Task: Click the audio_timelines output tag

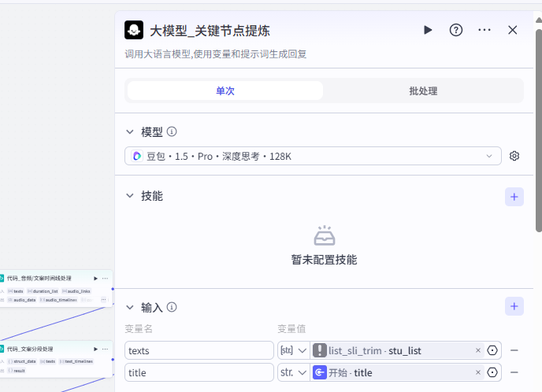Action: tap(58, 300)
